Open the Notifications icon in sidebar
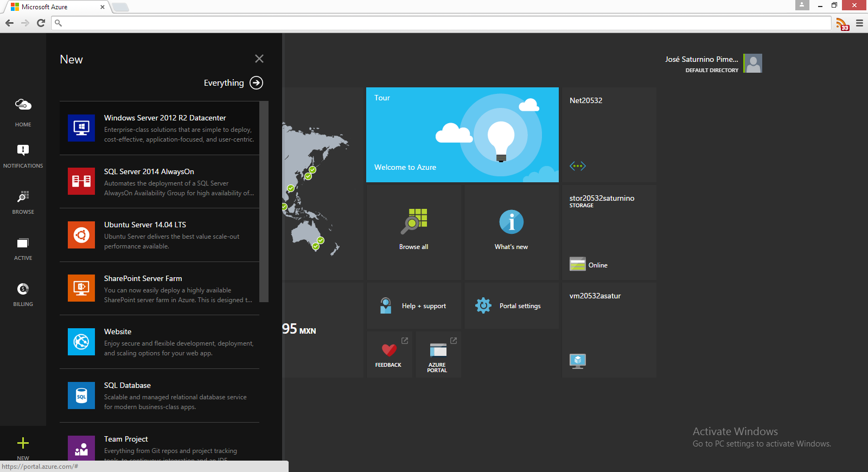Screen dimensions: 868x472 [x=23, y=150]
